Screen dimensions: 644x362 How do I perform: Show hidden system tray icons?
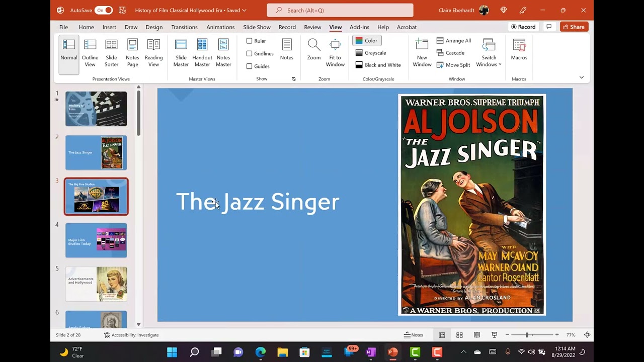click(463, 352)
